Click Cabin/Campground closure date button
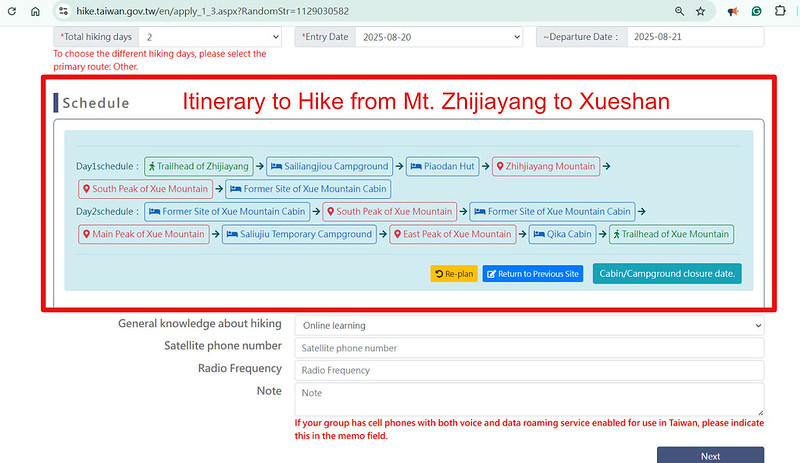Image resolution: width=800 pixels, height=463 pixels. point(667,273)
